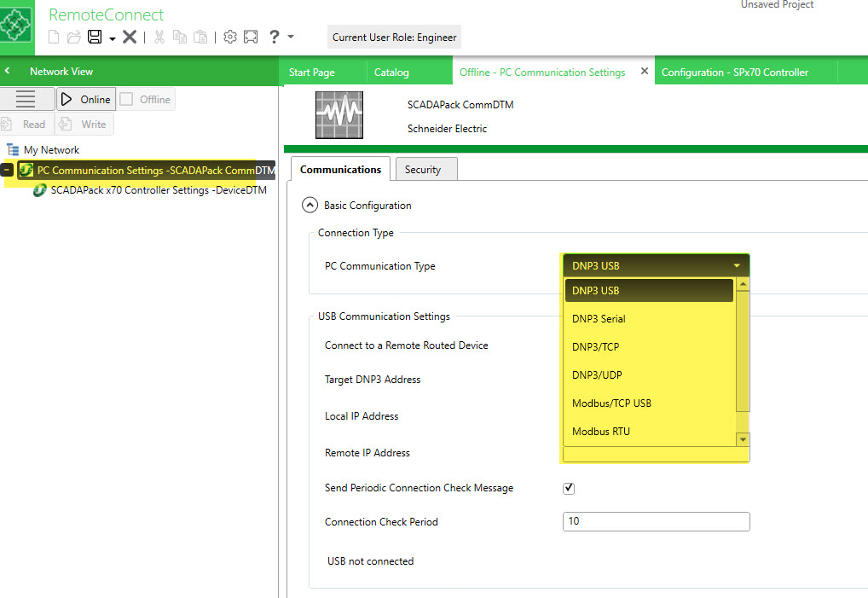Close the PC Communication Settings tab
Image resolution: width=868 pixels, height=598 pixels.
645,71
